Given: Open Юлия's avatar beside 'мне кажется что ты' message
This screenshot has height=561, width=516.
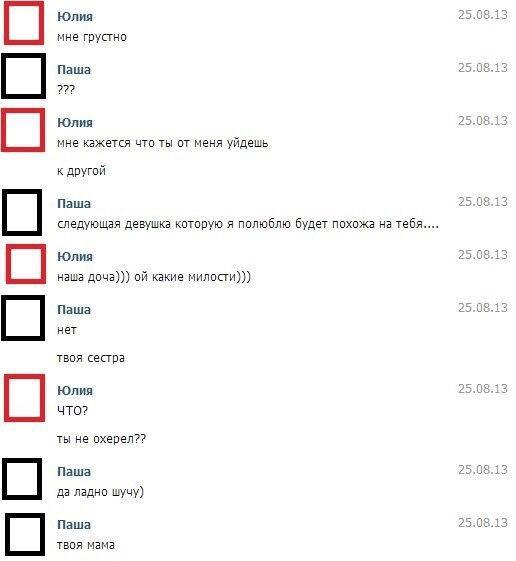Looking at the screenshot, I should coord(23,130).
